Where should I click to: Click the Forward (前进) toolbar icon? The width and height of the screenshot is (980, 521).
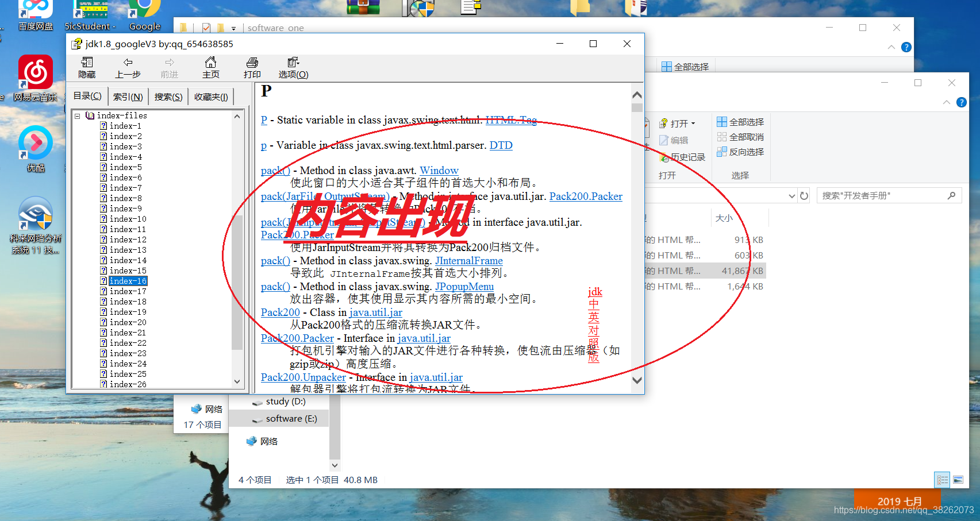click(x=170, y=68)
